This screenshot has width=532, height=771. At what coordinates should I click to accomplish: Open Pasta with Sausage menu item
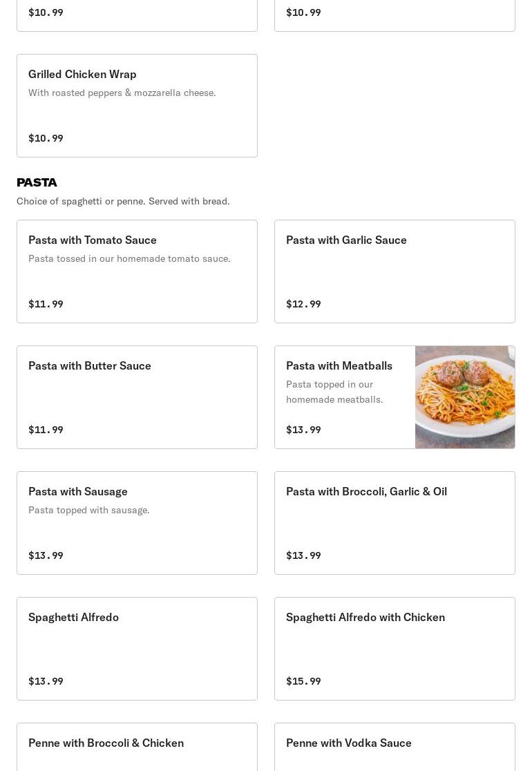(137, 523)
